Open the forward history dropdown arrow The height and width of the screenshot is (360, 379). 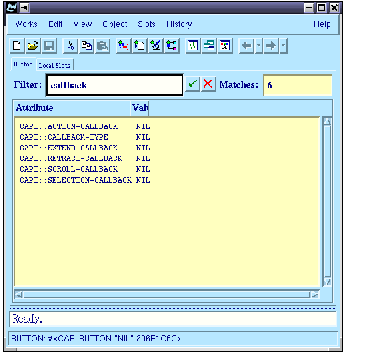pos(283,46)
